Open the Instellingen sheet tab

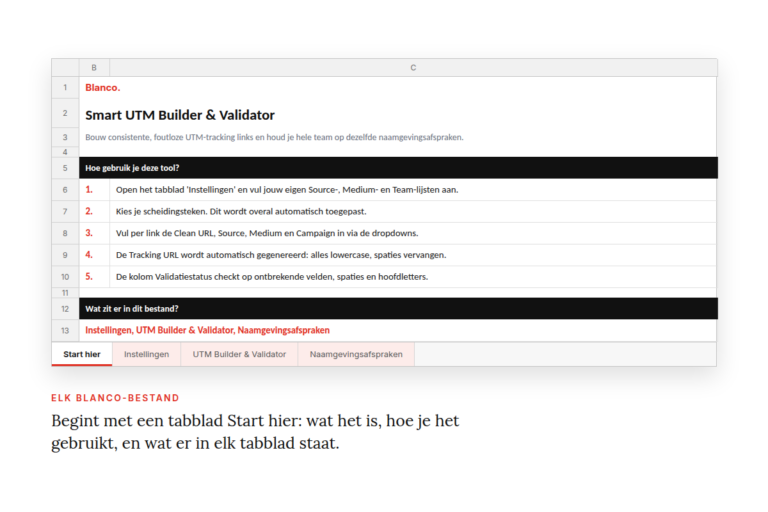[146, 354]
